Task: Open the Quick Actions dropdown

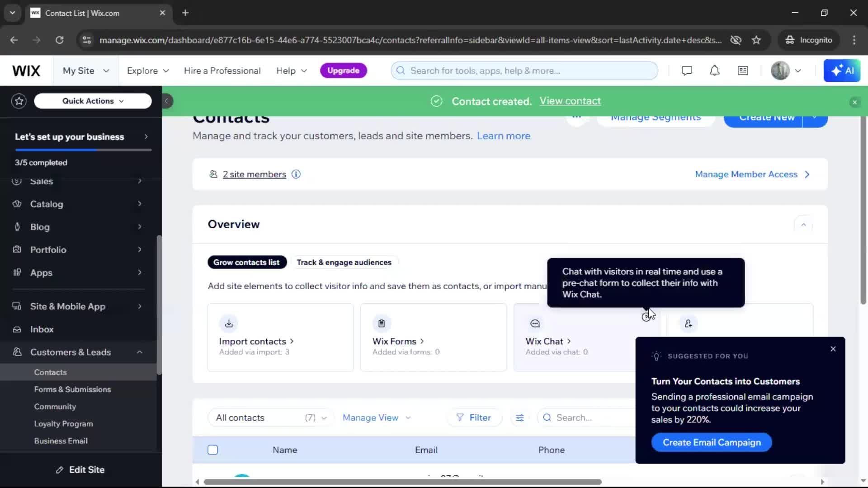Action: click(93, 101)
